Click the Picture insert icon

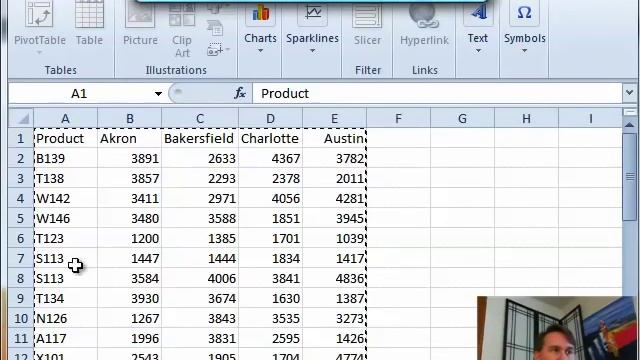pos(140,24)
